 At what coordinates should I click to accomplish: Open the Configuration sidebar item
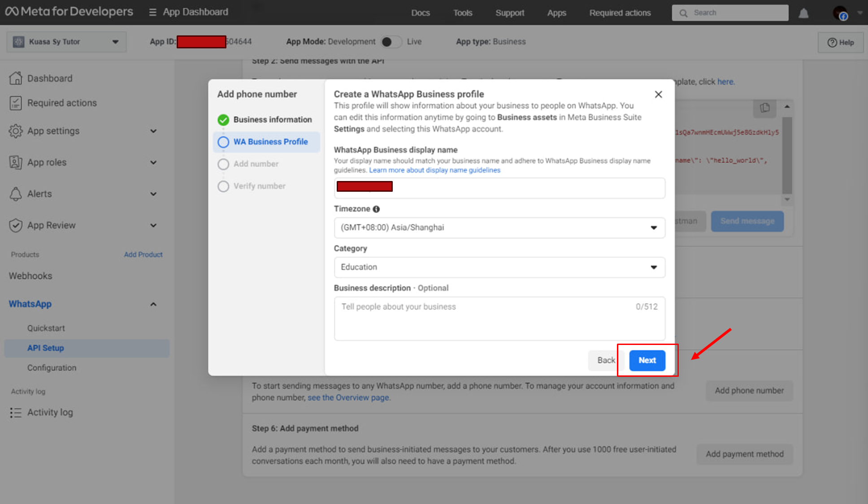coord(52,368)
